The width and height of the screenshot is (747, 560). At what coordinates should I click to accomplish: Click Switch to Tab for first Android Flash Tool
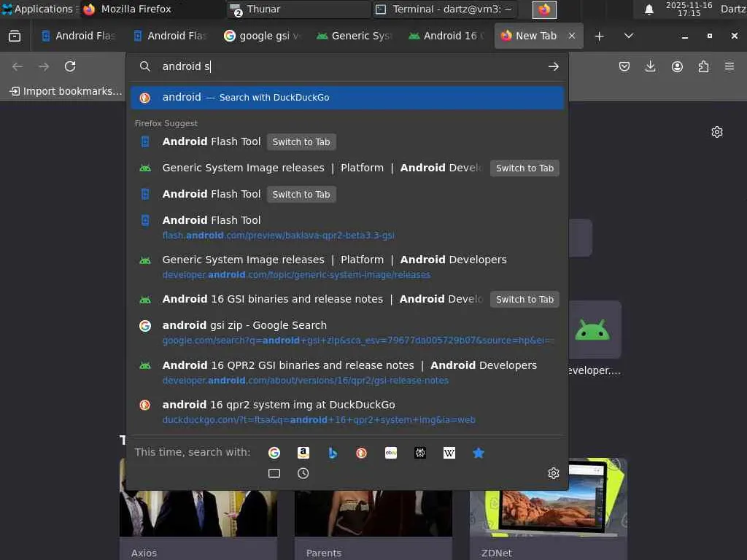301,142
